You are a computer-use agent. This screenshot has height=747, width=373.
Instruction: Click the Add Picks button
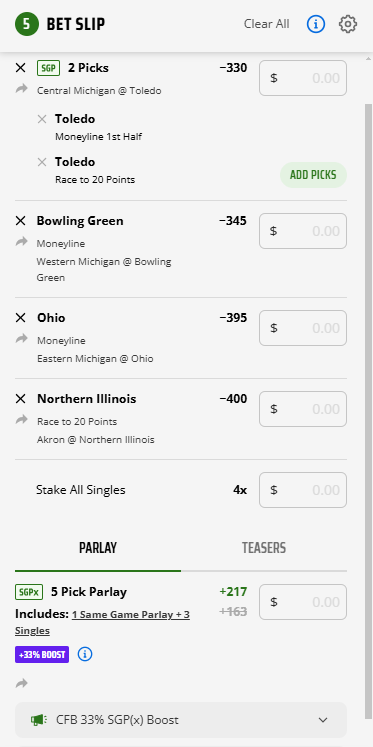click(313, 175)
